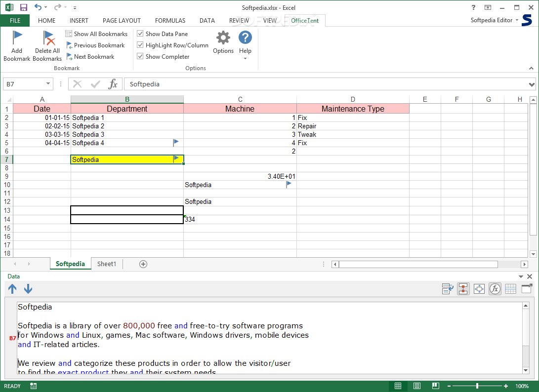The height and width of the screenshot is (392, 539).
Task: Select cell D3 containing Repair
Action: click(x=353, y=126)
